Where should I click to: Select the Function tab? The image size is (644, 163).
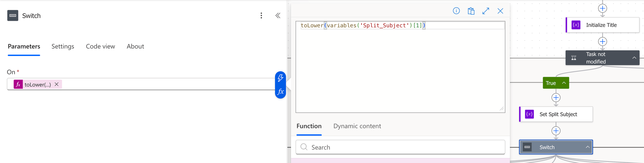(x=309, y=126)
